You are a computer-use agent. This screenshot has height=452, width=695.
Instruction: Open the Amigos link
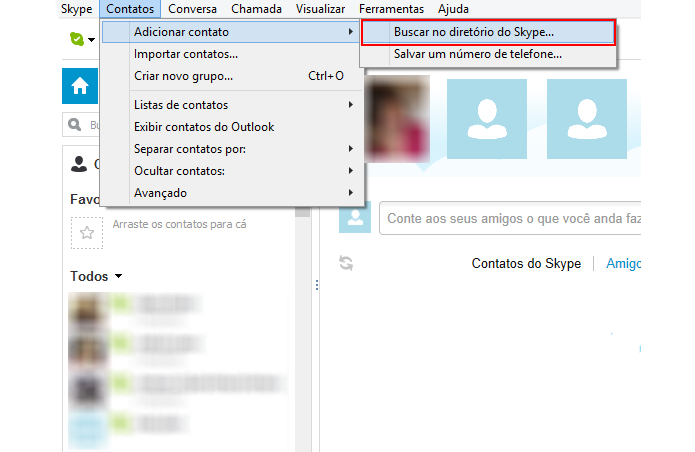pyautogui.click(x=623, y=263)
